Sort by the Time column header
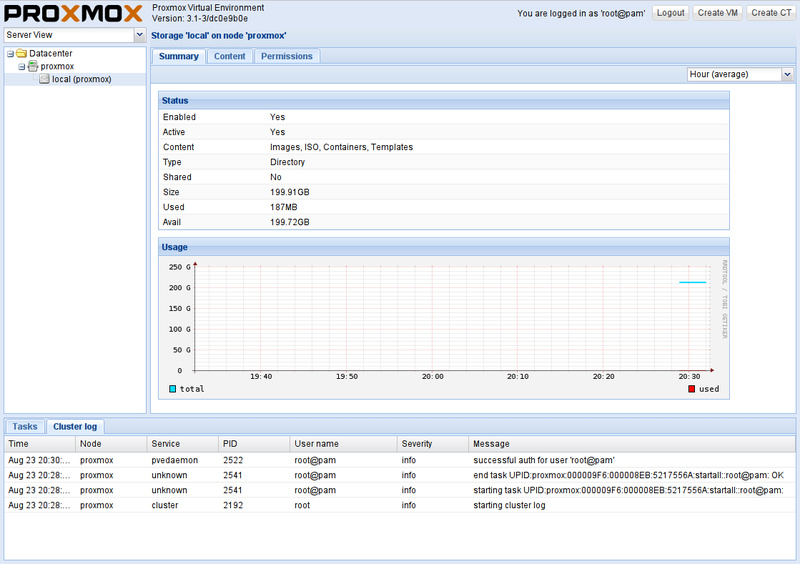Image resolution: width=800 pixels, height=564 pixels. [40, 444]
